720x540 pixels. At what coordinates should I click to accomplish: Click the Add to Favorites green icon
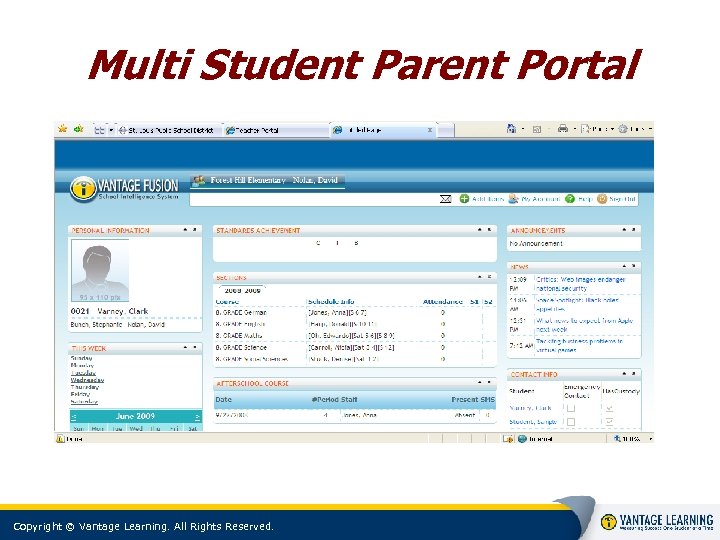[79, 129]
